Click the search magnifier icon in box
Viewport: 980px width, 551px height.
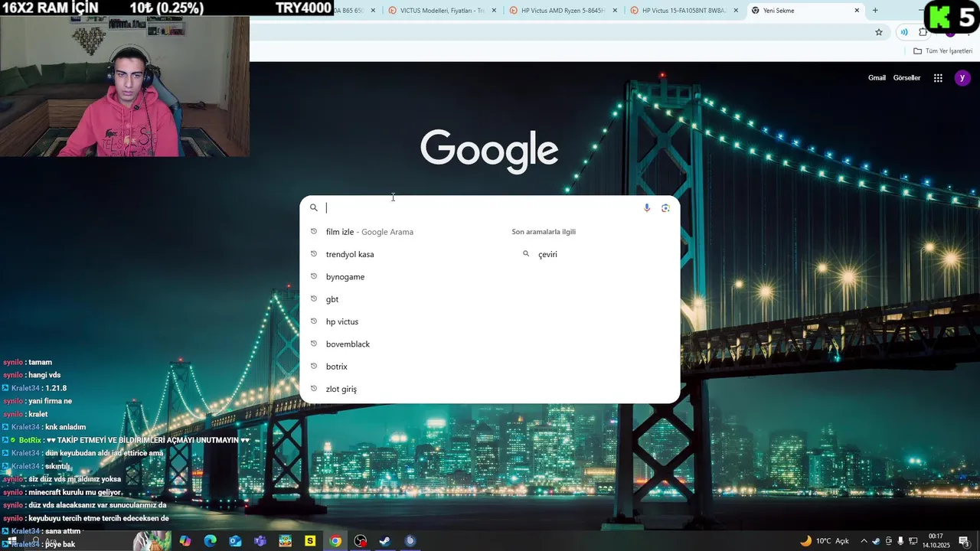(313, 207)
